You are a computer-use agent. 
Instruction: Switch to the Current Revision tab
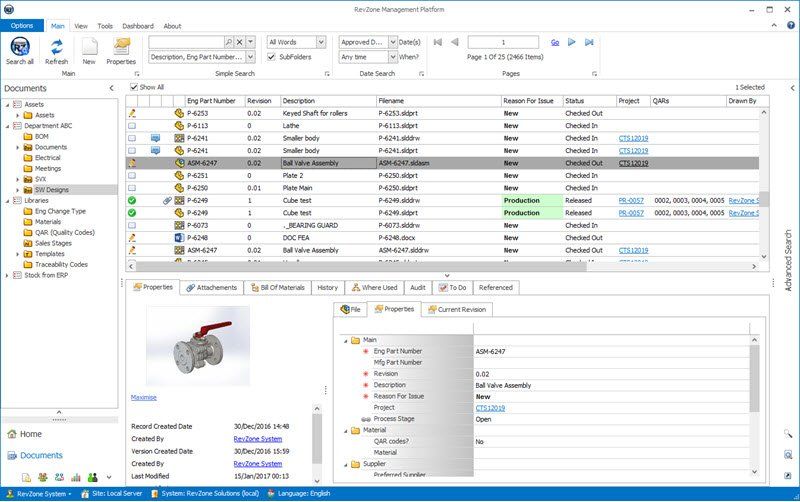[x=457, y=310]
